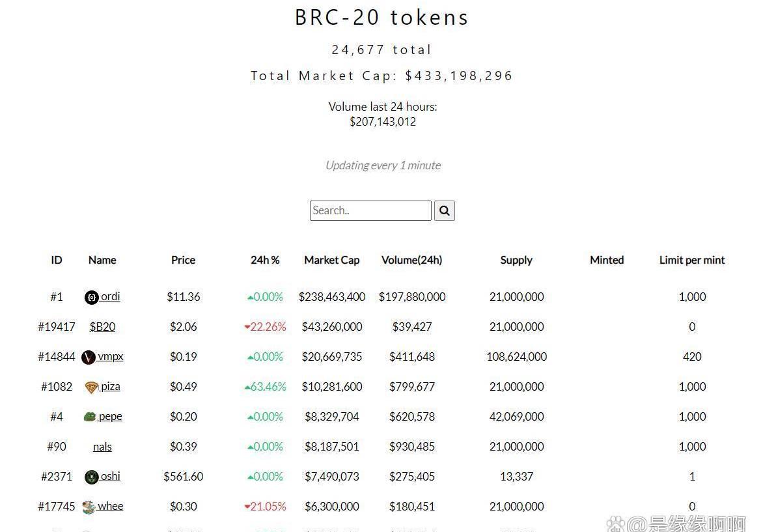Sort by Market Cap column header
This screenshot has height=532, width=761.
point(332,260)
